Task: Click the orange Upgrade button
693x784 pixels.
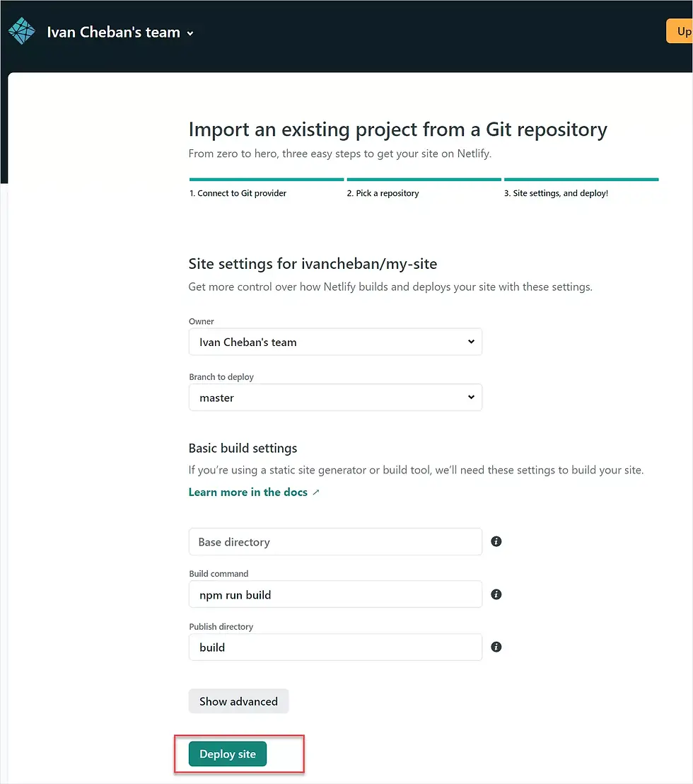Action: [x=680, y=32]
